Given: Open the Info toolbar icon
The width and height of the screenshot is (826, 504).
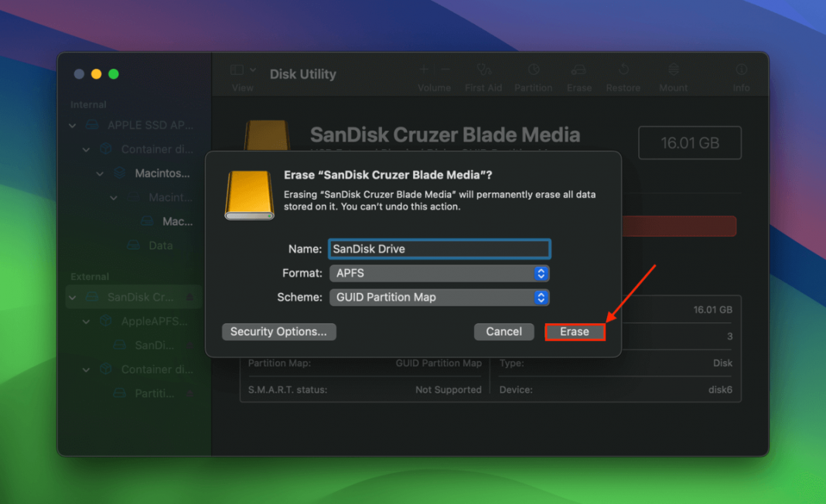Looking at the screenshot, I should point(741,70).
